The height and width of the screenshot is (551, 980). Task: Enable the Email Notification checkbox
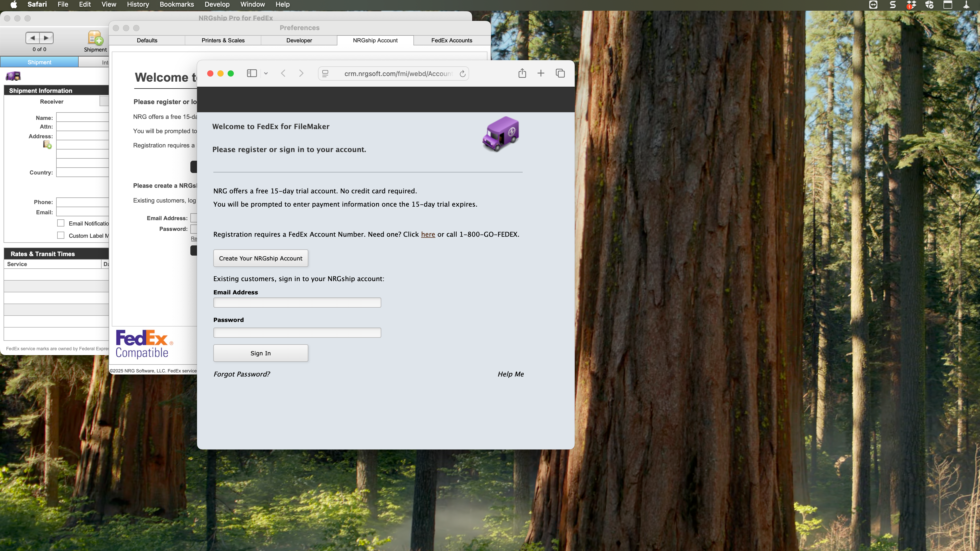tap(61, 223)
